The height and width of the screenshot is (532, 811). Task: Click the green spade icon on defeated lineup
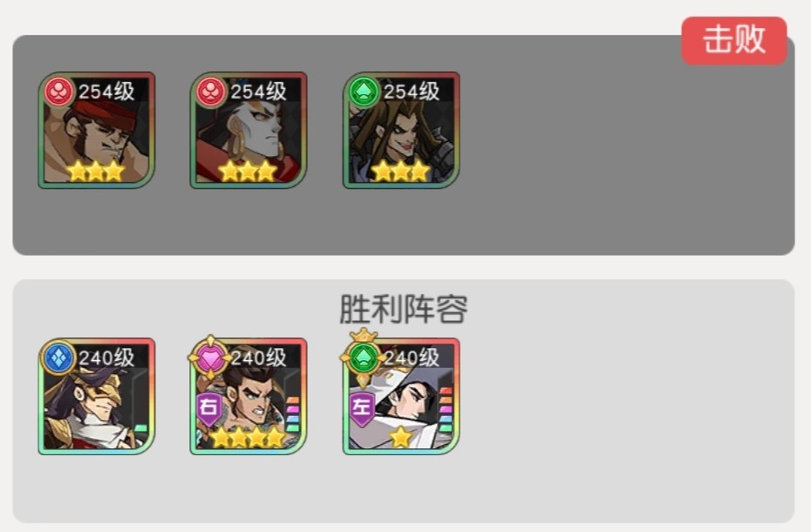364,92
